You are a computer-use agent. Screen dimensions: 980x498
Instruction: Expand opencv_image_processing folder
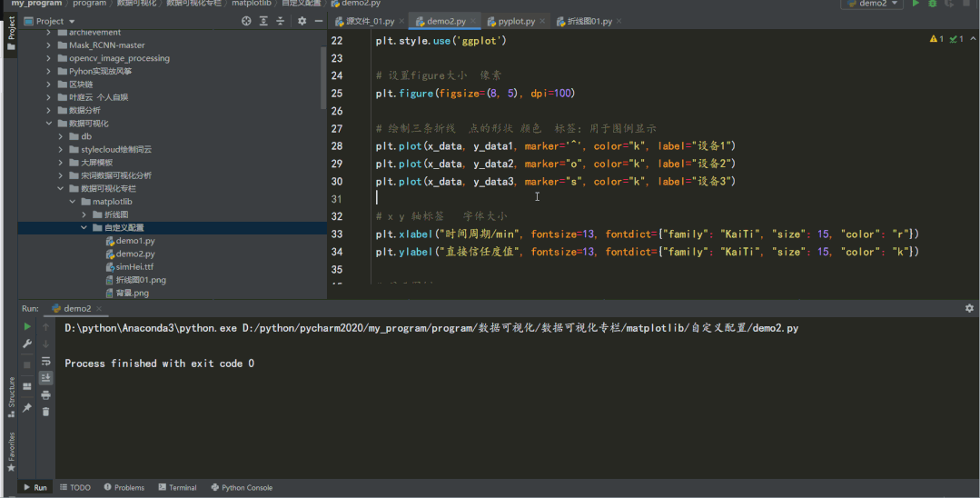coord(49,58)
